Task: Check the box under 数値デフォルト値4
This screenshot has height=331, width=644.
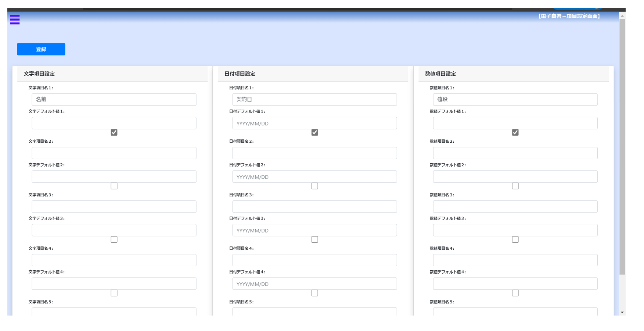Action: click(515, 293)
